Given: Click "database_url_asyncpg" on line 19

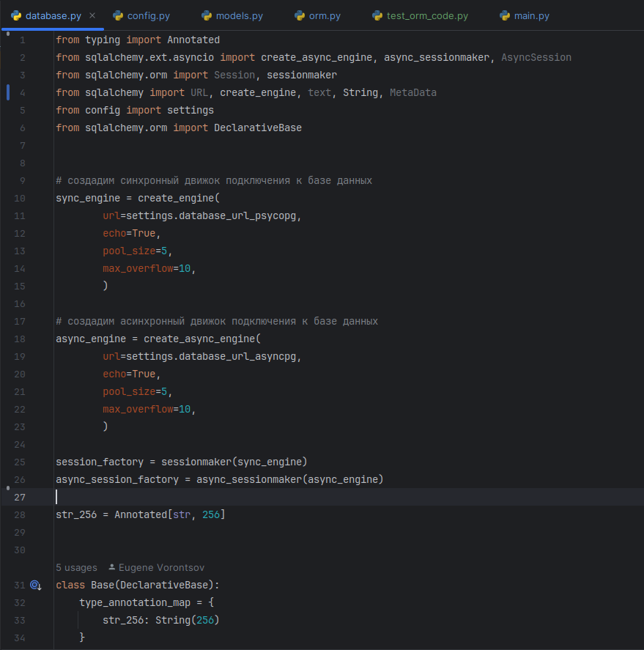Looking at the screenshot, I should 237,356.
